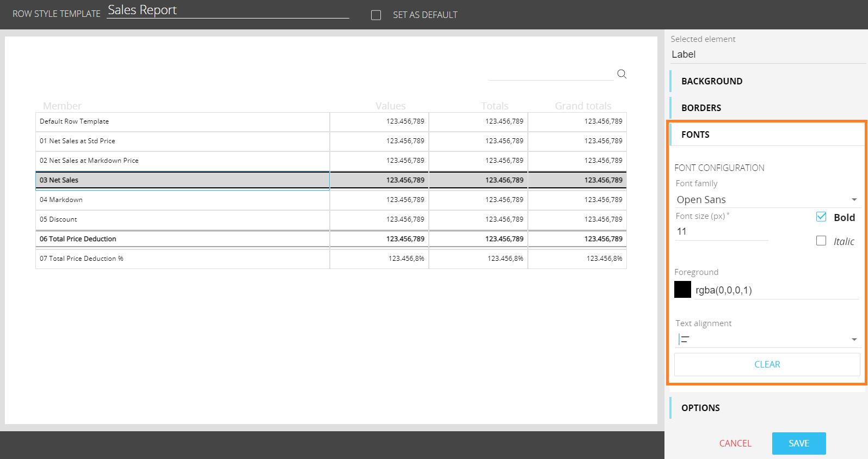Image resolution: width=868 pixels, height=459 pixels.
Task: Enable the Set As Default checkbox
Action: (x=376, y=15)
